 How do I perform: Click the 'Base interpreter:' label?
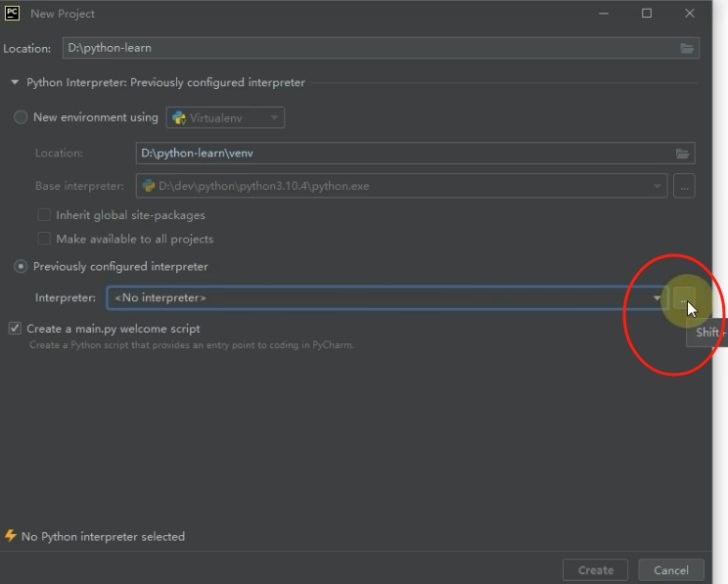[x=80, y=186]
